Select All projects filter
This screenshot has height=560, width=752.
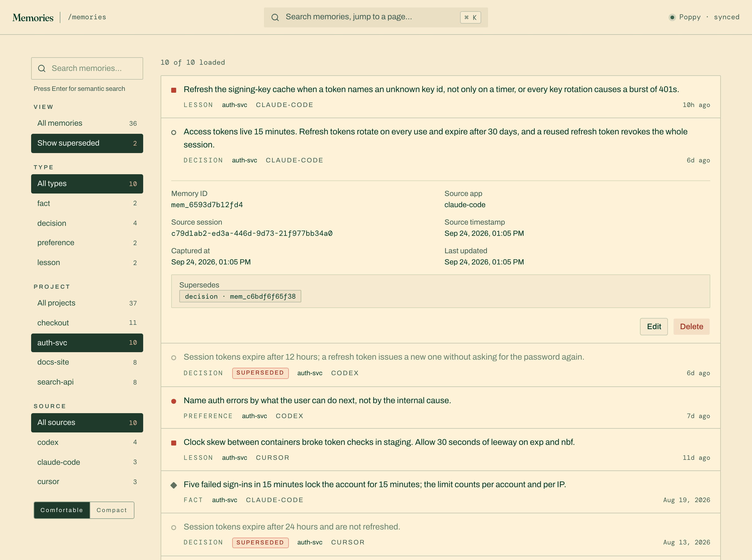point(87,303)
